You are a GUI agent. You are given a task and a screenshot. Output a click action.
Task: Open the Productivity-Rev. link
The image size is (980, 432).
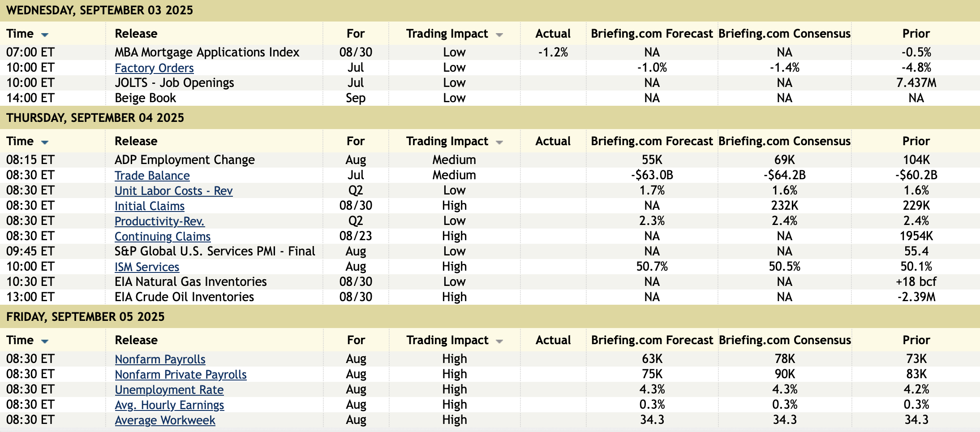pyautogui.click(x=159, y=221)
